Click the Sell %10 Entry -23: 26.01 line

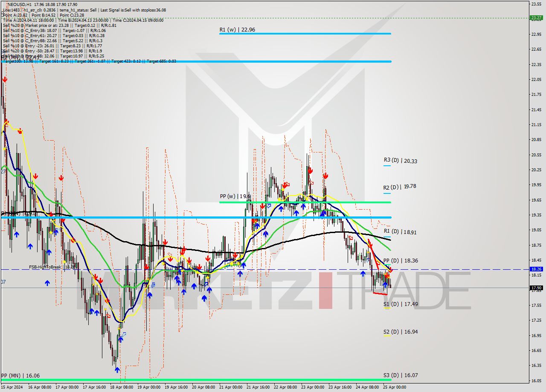(52, 46)
